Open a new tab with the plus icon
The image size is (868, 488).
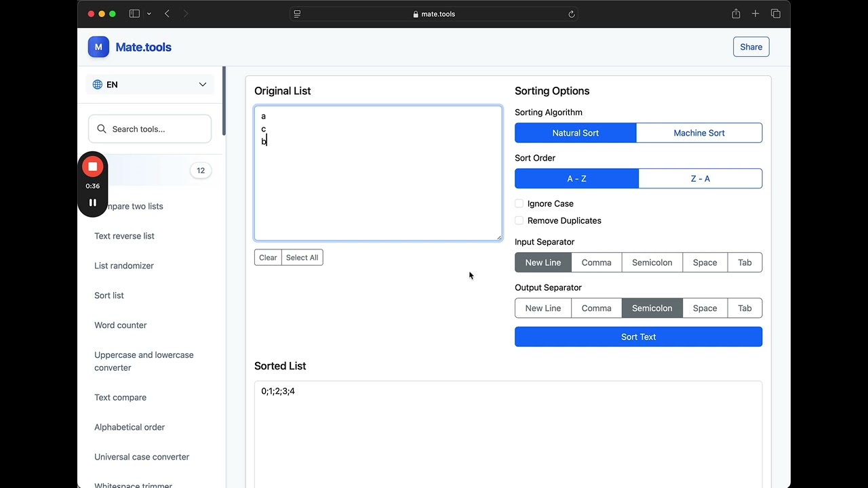(755, 14)
